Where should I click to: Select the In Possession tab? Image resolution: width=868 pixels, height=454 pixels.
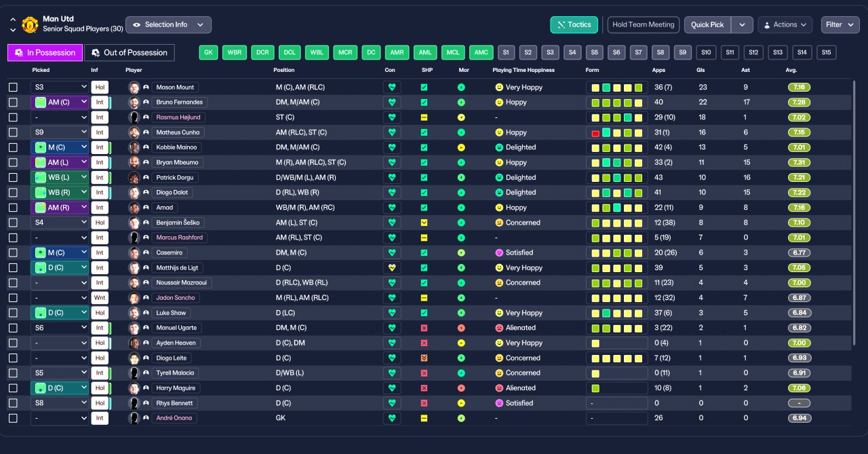[45, 52]
